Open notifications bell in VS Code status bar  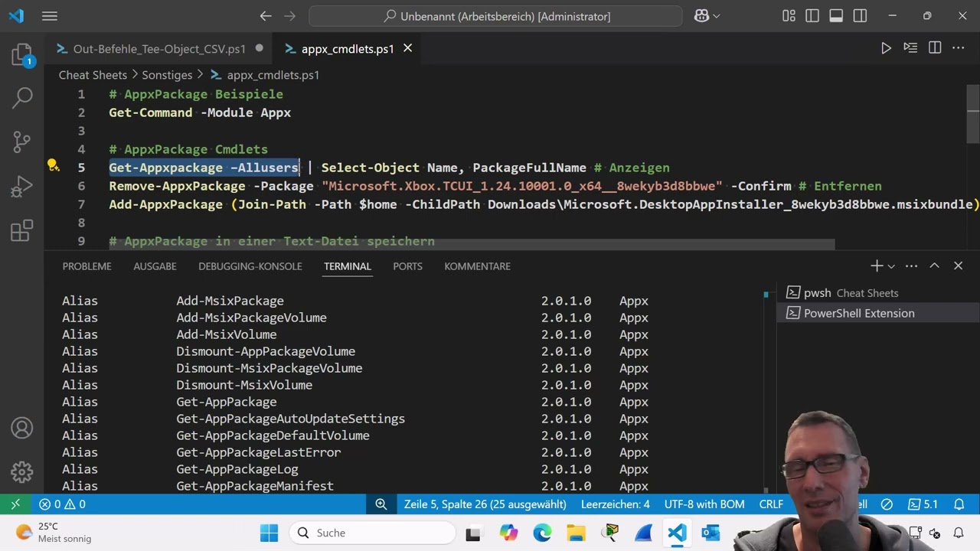tap(959, 504)
